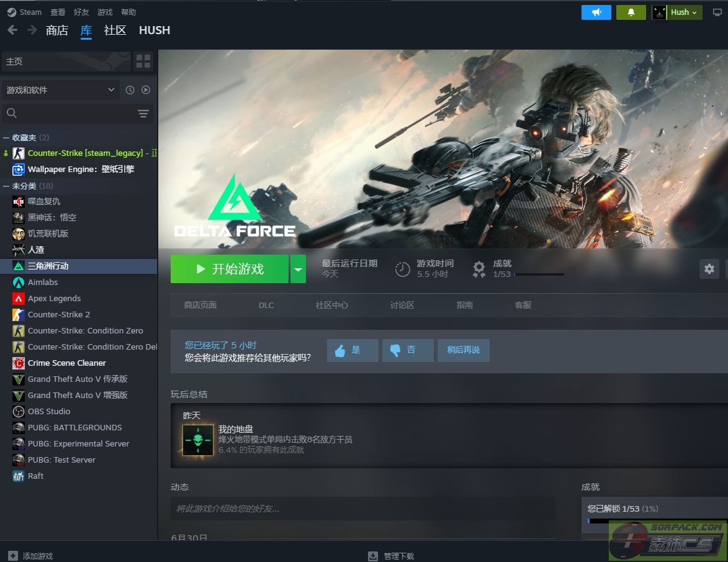
Task: Open the manage downloads icon
Action: pos(373,556)
